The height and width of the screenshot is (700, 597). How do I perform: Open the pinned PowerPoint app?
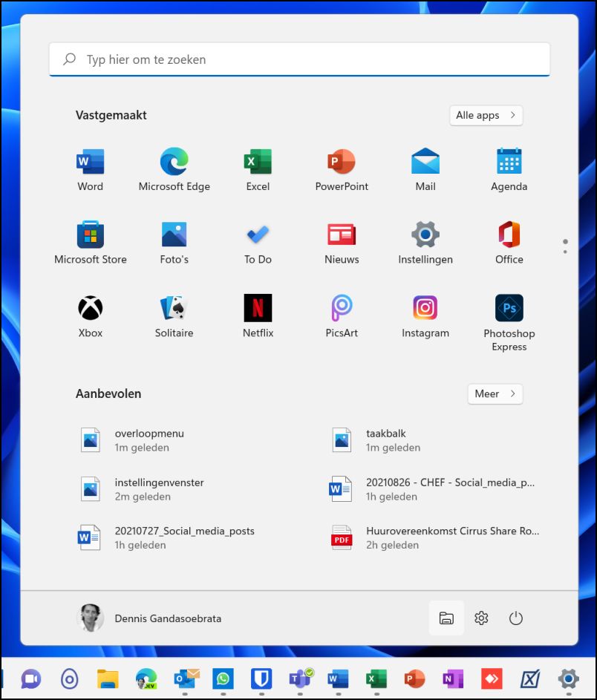tap(342, 170)
